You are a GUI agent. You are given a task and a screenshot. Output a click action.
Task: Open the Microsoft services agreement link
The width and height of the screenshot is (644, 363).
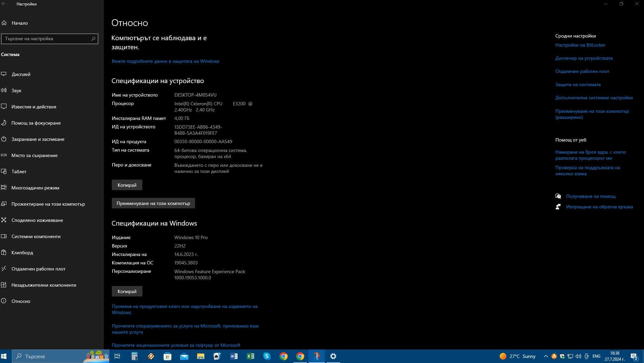point(185,329)
